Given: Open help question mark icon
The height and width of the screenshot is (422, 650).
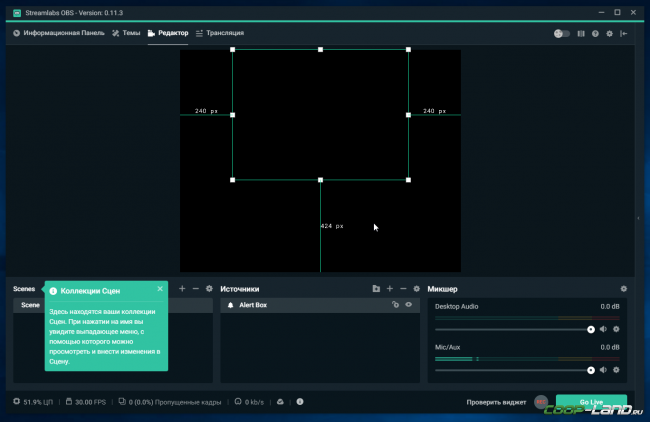Looking at the screenshot, I should click(x=595, y=34).
